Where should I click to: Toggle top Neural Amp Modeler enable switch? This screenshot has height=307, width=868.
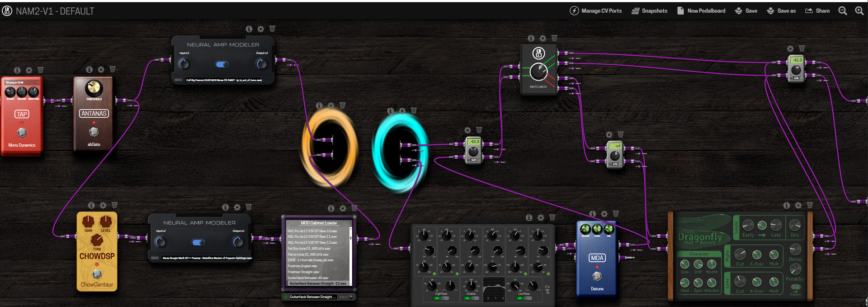[x=222, y=64]
